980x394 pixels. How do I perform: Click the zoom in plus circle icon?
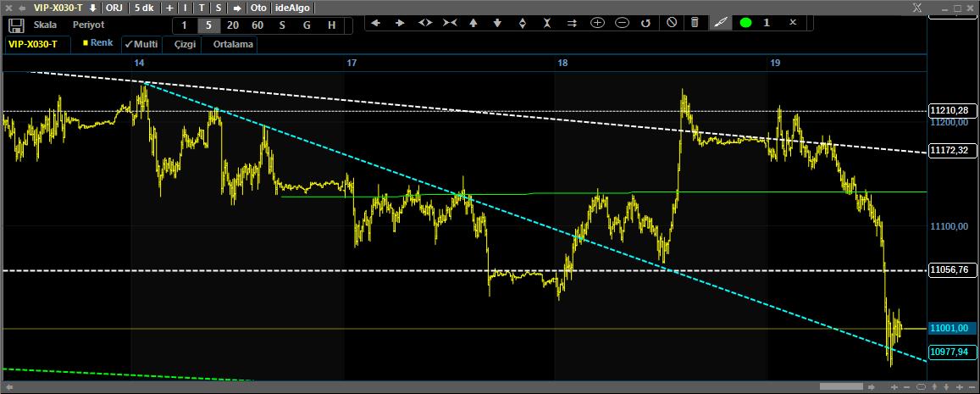coord(597,23)
